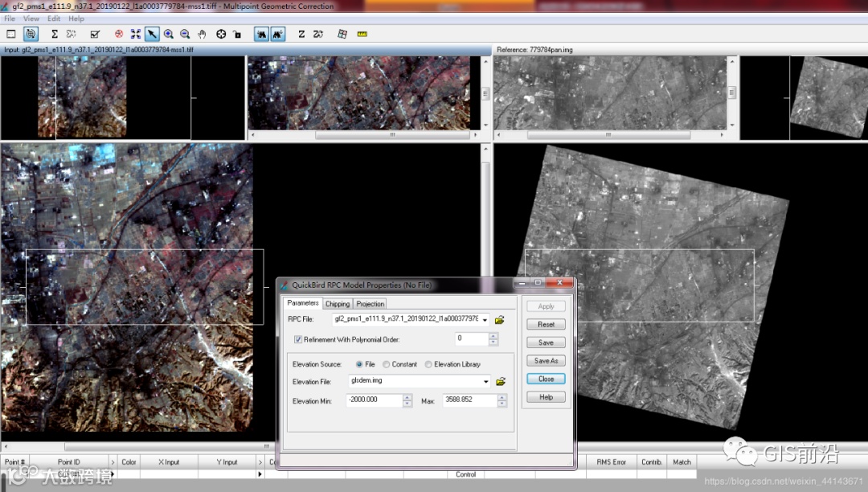Click the Elevation Min value field
The height and width of the screenshot is (492, 868).
[x=373, y=400]
